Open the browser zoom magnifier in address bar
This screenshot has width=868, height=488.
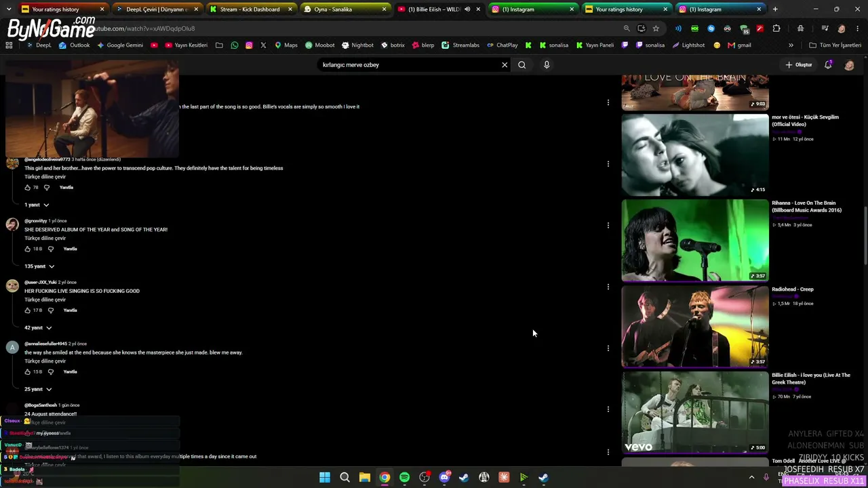[x=627, y=28]
